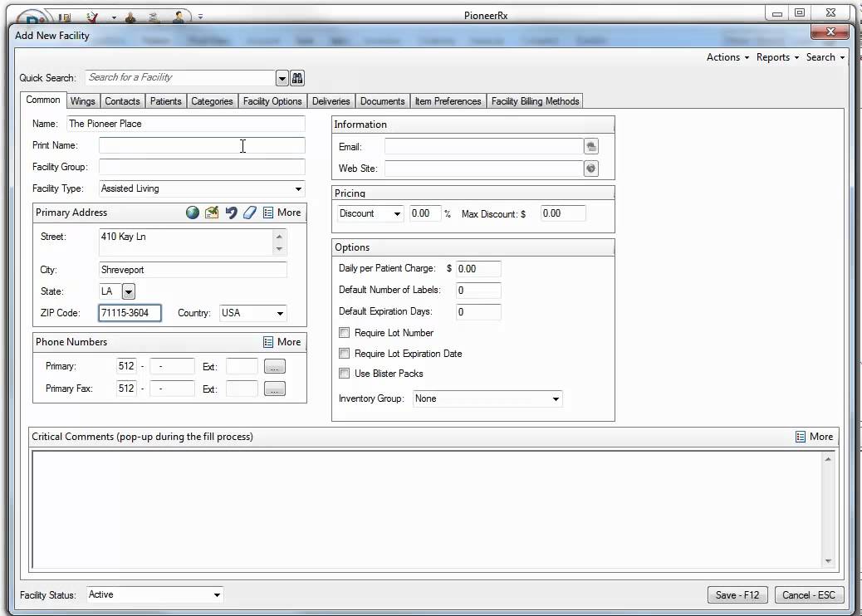Switch to the Facility Options tab
The height and width of the screenshot is (616, 862).
pos(272,101)
